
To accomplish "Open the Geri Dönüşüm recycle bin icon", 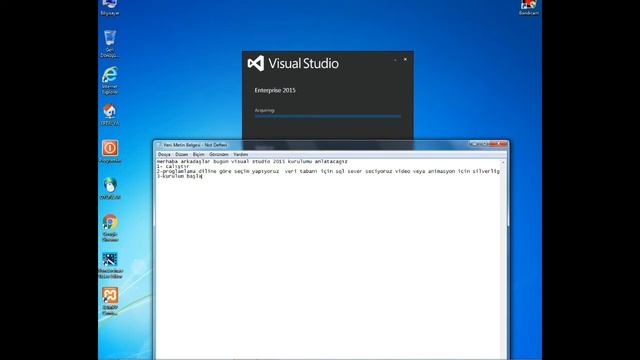I will tap(109, 43).
